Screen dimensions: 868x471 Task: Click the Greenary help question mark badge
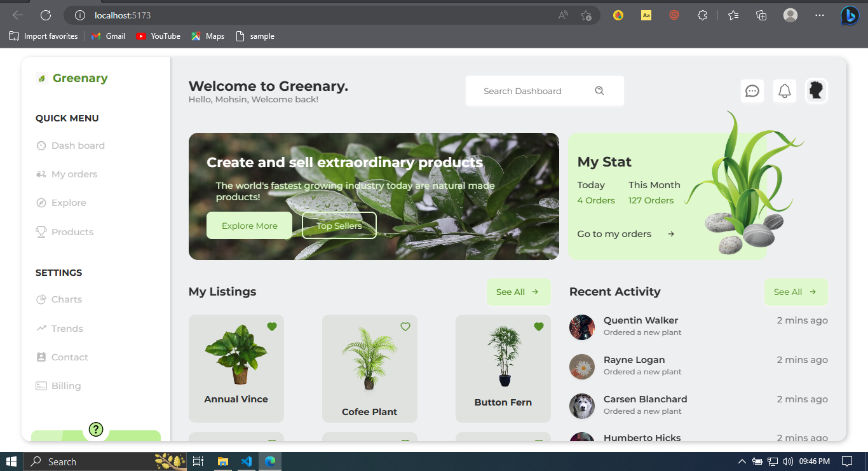pyautogui.click(x=95, y=429)
